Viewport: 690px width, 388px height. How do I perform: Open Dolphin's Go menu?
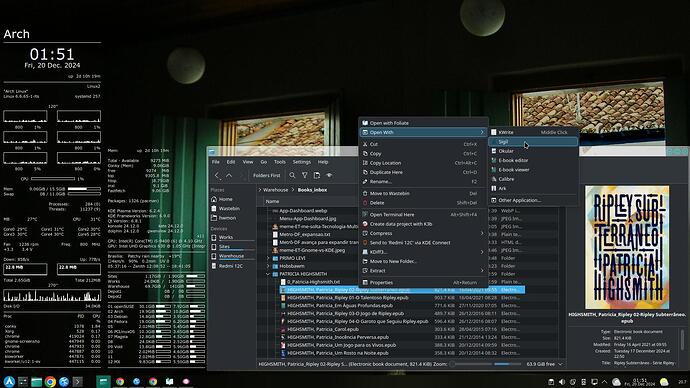click(x=264, y=162)
